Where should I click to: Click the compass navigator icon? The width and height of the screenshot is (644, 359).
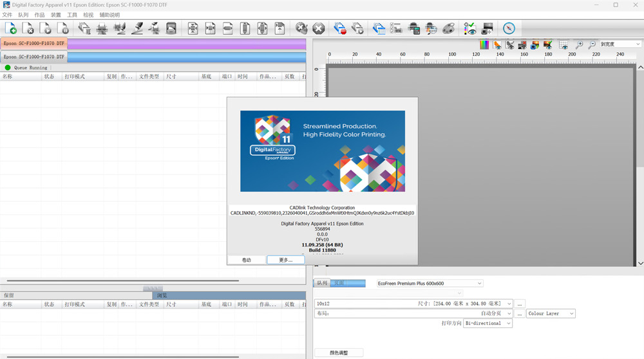[x=509, y=28]
